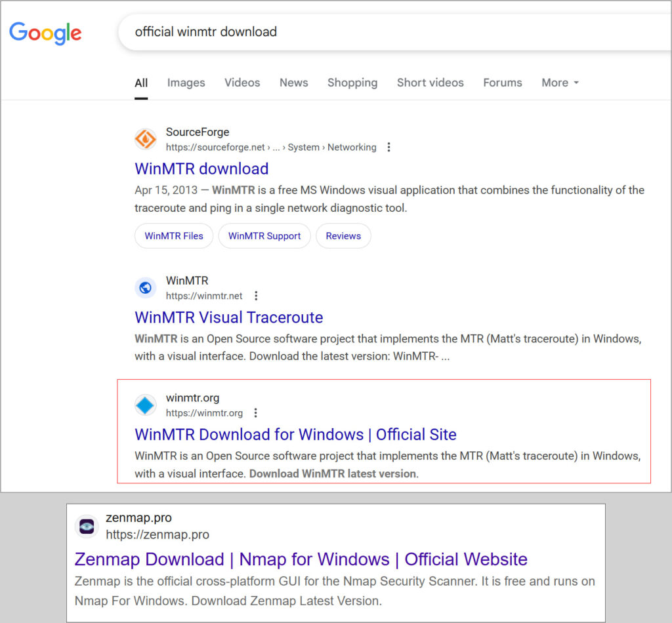This screenshot has width=672, height=623.
Task: Open the three-dot menu for SourceForge result
Action: pos(389,147)
